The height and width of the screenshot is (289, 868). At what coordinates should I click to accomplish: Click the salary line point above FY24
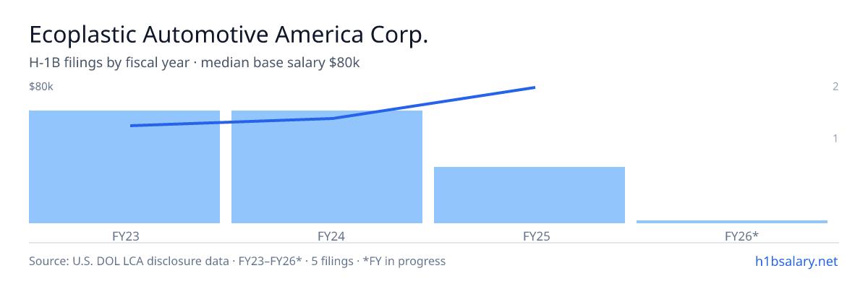[333, 118]
